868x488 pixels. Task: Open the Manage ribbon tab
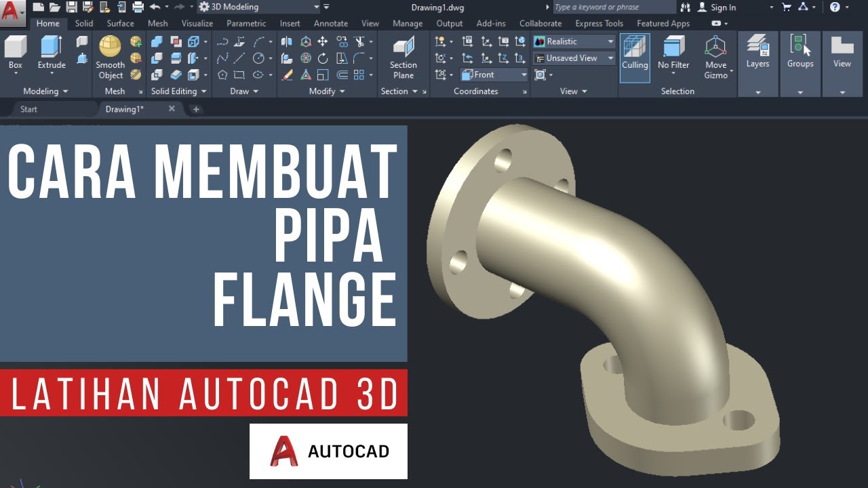408,23
